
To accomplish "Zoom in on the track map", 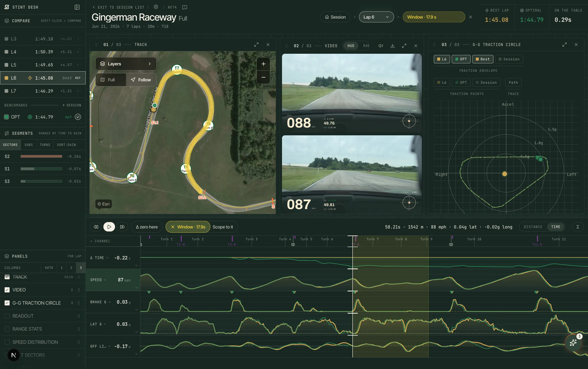I will click(263, 64).
